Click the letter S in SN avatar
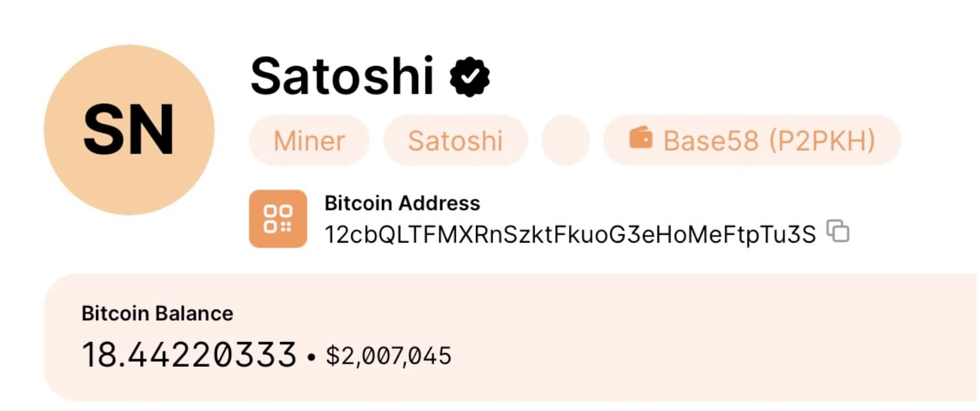 tap(103, 131)
